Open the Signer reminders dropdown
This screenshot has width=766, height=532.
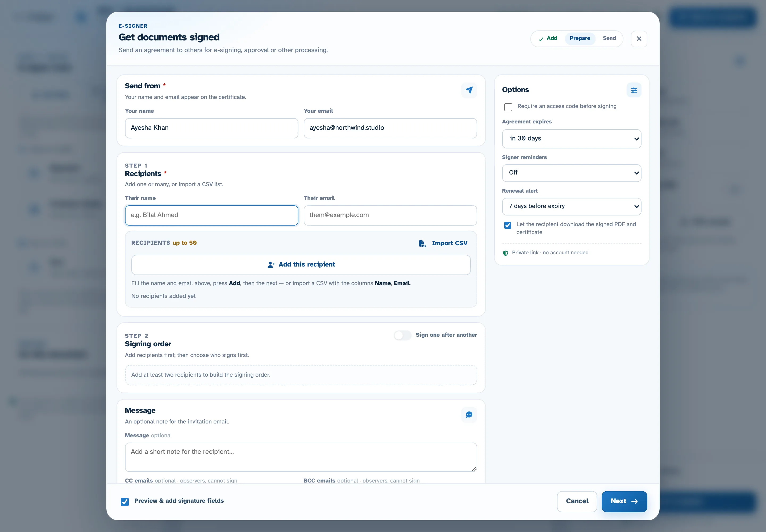click(x=571, y=173)
